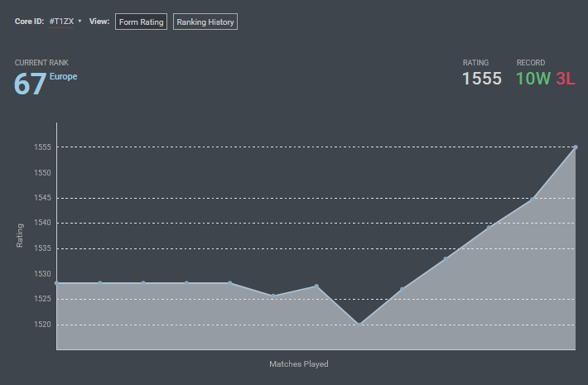Click the Europe region link

click(64, 76)
